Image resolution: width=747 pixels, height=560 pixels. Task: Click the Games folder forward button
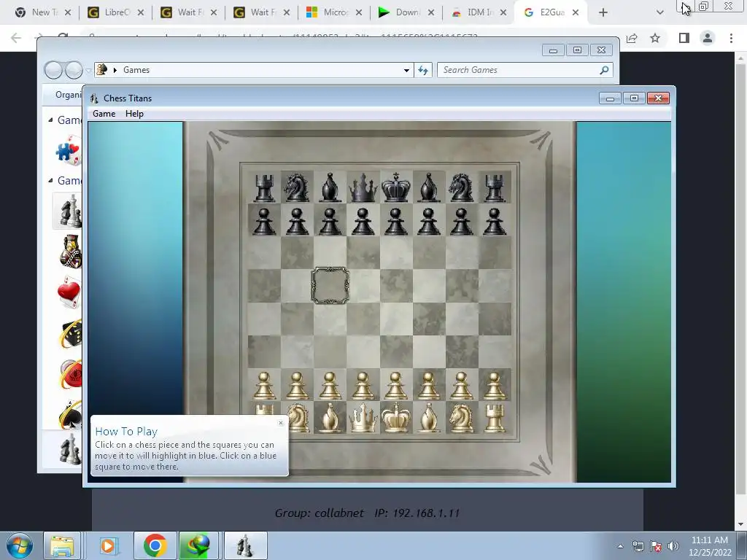pos(74,70)
